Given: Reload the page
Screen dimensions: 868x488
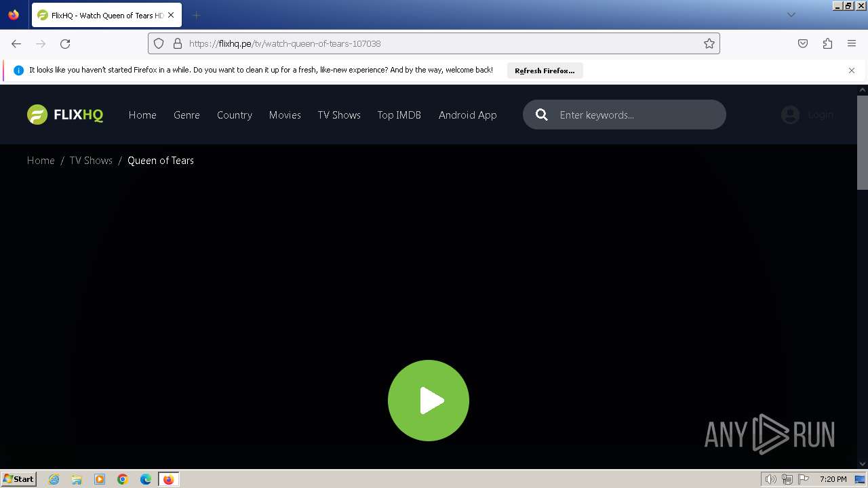Looking at the screenshot, I should pyautogui.click(x=65, y=43).
